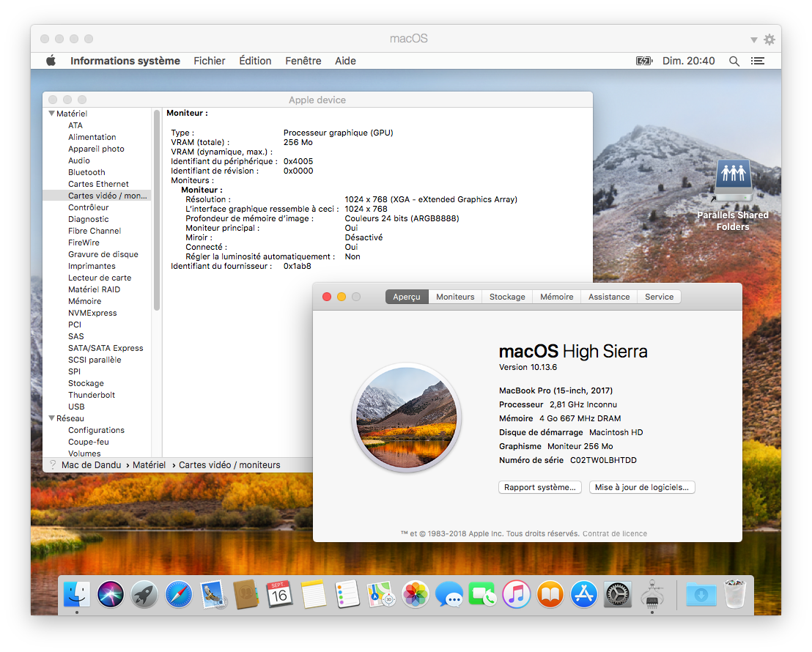
Task: Open Downloads folder in the Dock
Action: [701, 594]
